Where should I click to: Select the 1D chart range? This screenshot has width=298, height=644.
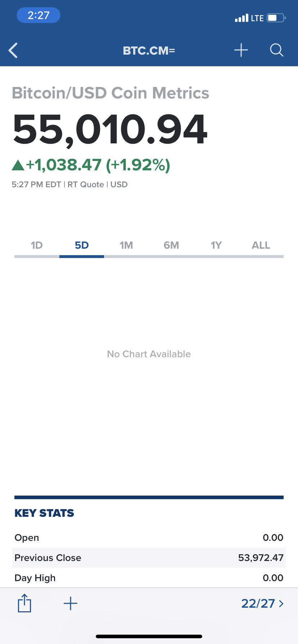[x=37, y=245]
